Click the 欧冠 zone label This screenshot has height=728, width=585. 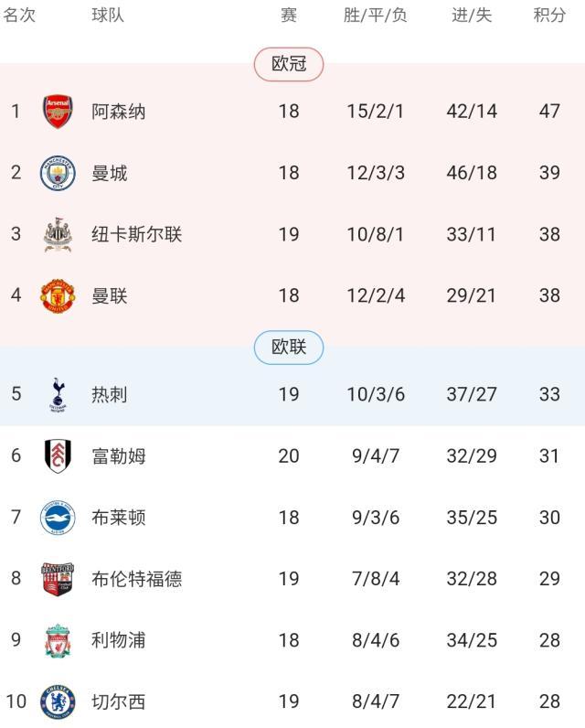point(289,64)
